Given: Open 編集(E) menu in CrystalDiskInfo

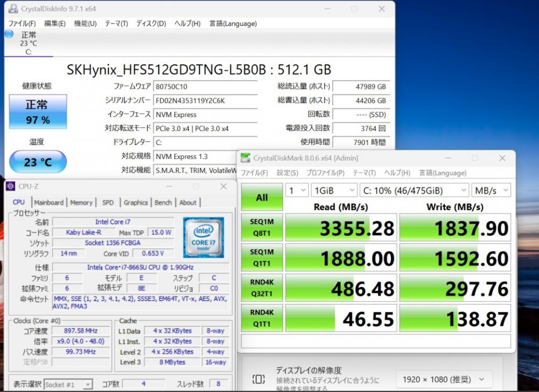Looking at the screenshot, I should tap(55, 23).
